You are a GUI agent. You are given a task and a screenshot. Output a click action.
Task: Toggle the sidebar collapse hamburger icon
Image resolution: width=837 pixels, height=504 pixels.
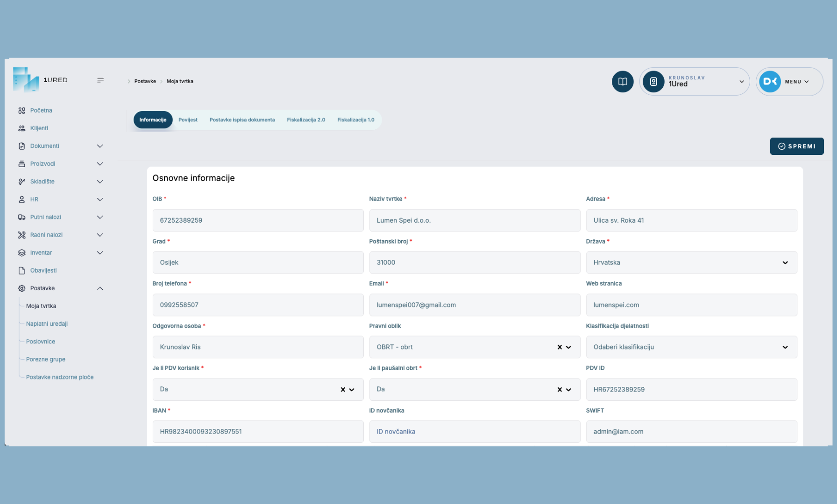[x=100, y=80]
